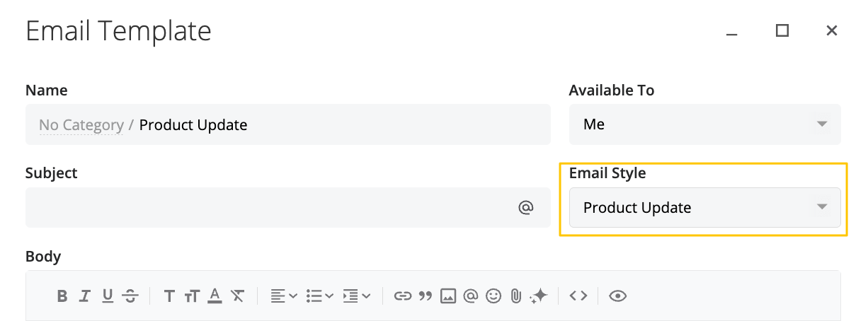Image resolution: width=868 pixels, height=321 pixels.
Task: Expand the list style dropdown
Action: pyautogui.click(x=320, y=296)
